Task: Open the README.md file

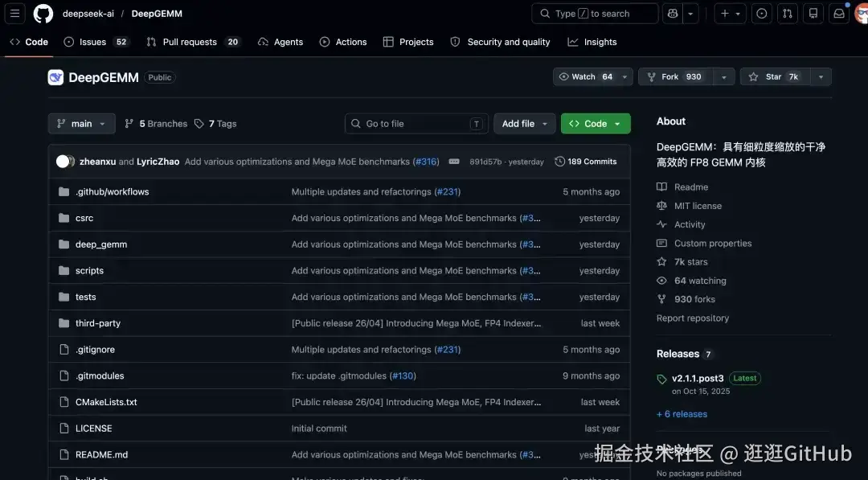Action: coord(102,454)
